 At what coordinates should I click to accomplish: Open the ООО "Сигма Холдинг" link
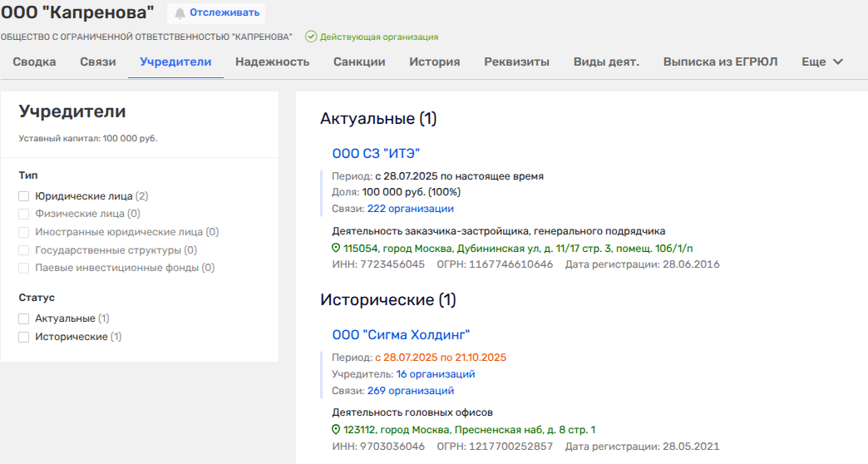pos(401,335)
